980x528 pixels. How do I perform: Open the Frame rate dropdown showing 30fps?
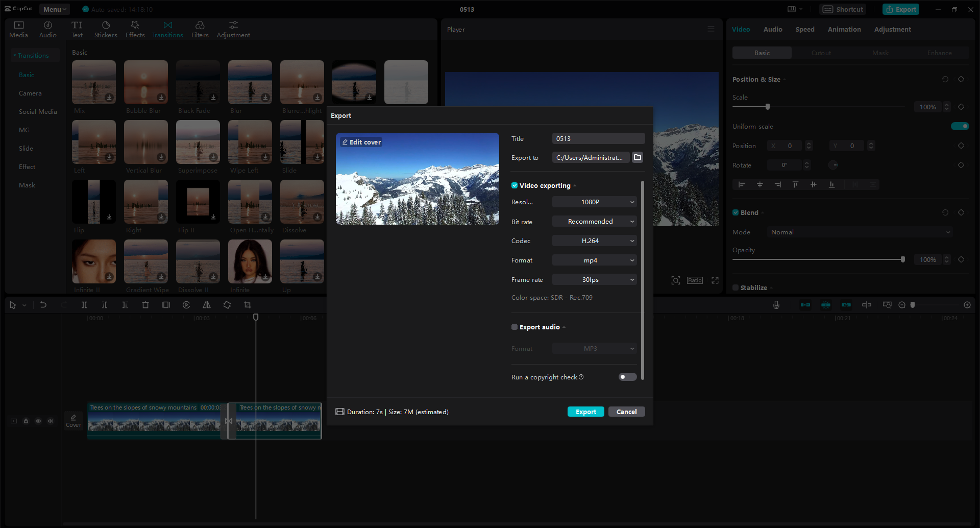coord(594,279)
